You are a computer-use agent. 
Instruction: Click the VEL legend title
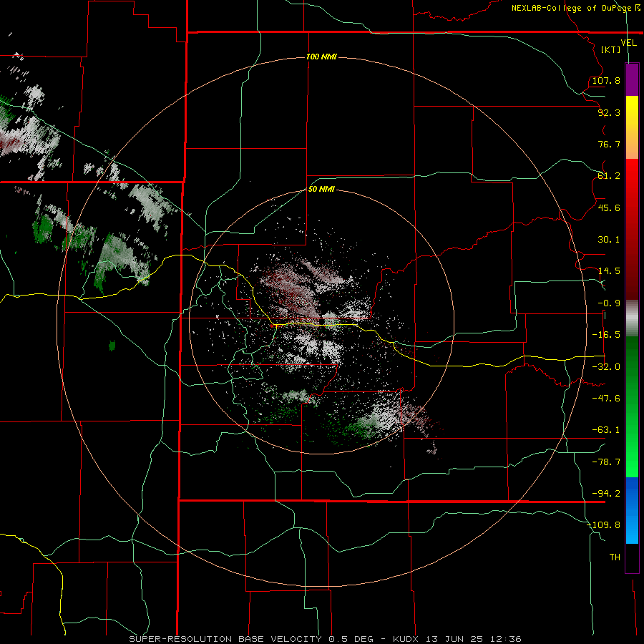tap(628, 43)
